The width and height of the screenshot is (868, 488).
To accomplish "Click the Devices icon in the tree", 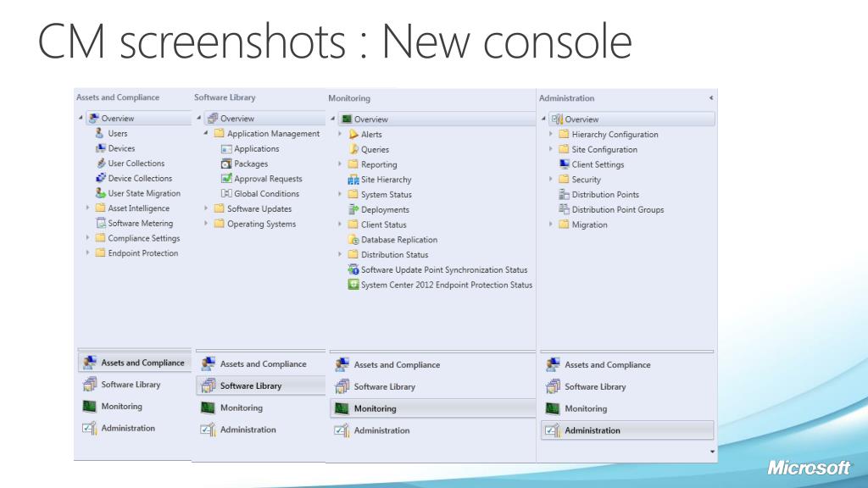I will tap(100, 148).
